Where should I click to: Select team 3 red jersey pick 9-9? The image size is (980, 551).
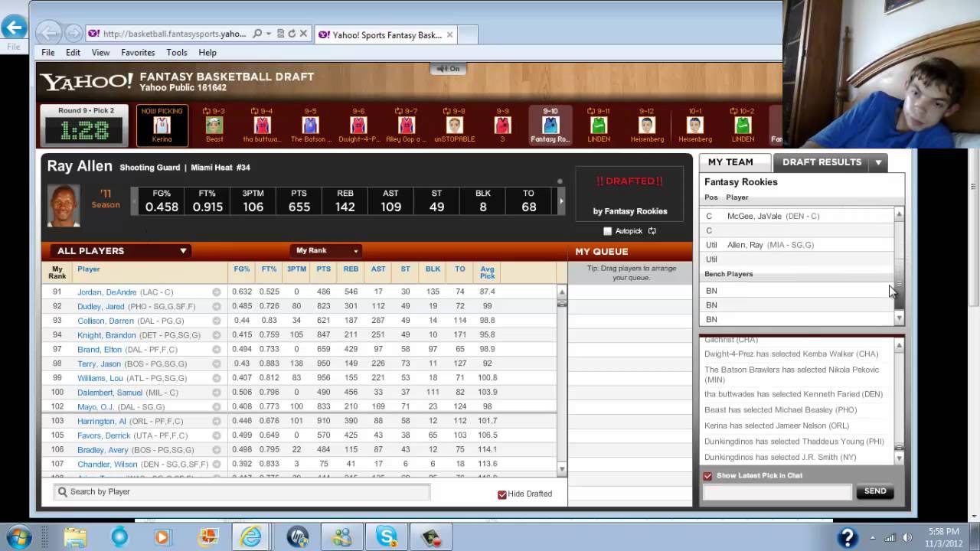coord(502,125)
